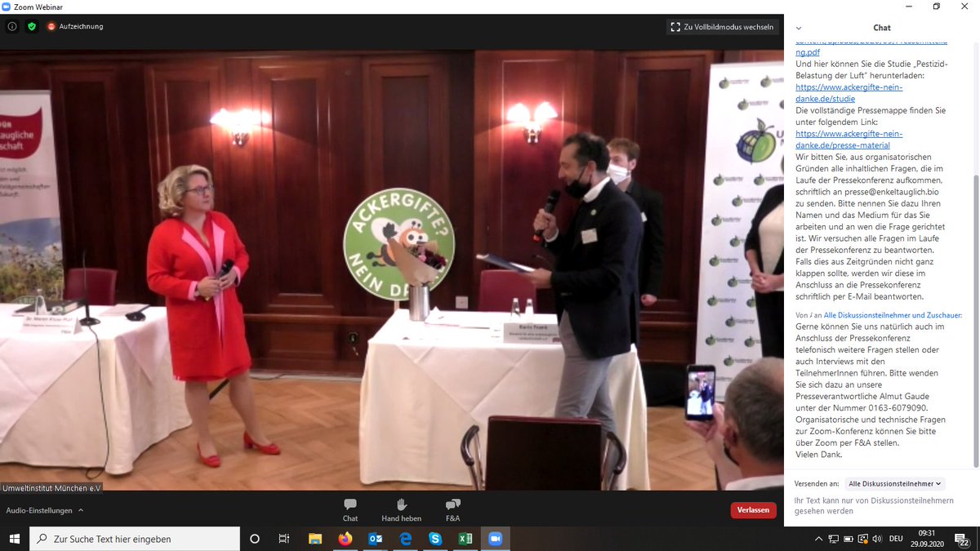Click the battery tray icon
The image size is (980, 551).
coord(848,539)
